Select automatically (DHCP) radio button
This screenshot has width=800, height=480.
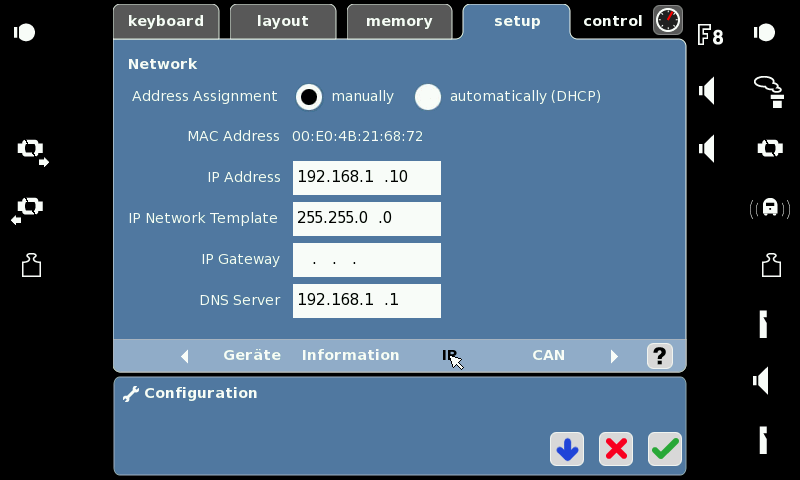[428, 96]
